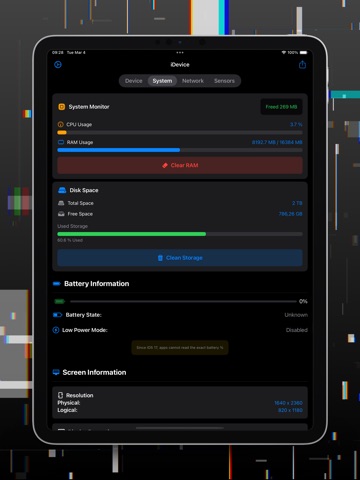Tap the RAM usage MB value
This screenshot has width=360, height=480.
pos(277,142)
